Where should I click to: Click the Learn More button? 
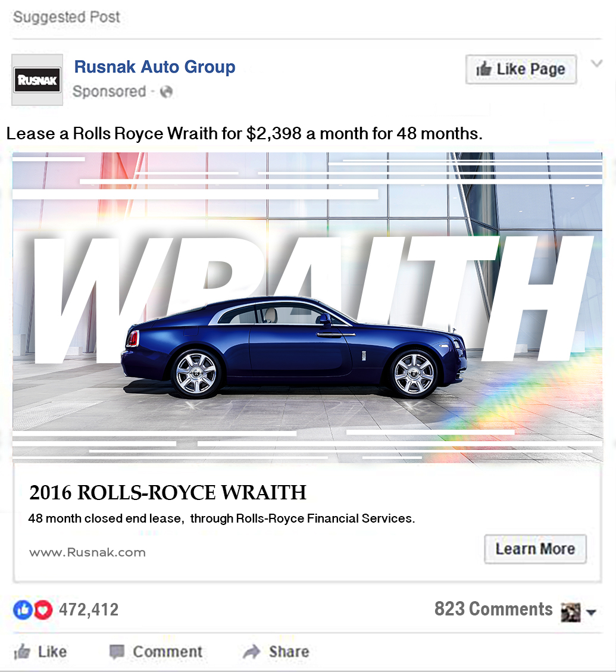pos(536,549)
